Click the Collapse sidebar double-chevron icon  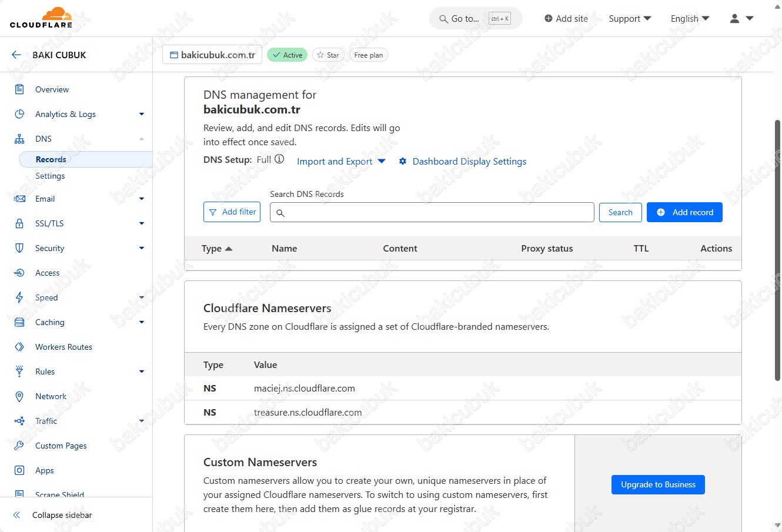pos(16,515)
